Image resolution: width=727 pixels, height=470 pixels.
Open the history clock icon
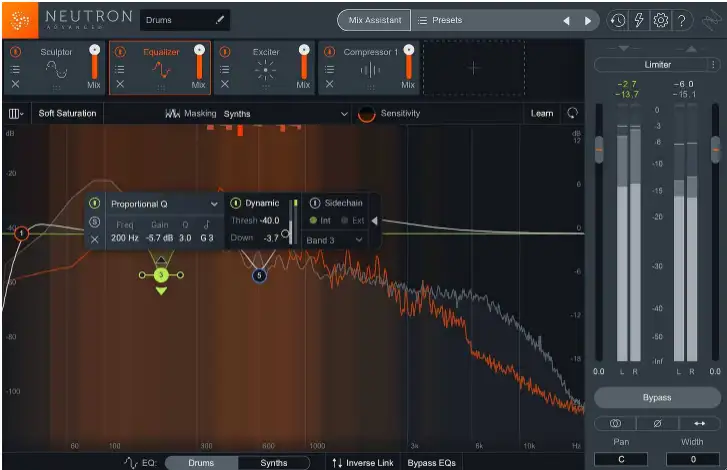pyautogui.click(x=618, y=20)
